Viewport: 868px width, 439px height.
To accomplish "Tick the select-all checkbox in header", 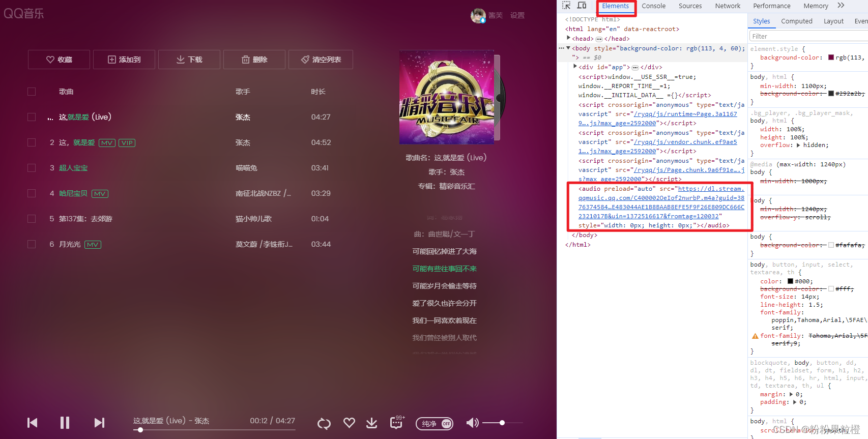I will pos(32,92).
